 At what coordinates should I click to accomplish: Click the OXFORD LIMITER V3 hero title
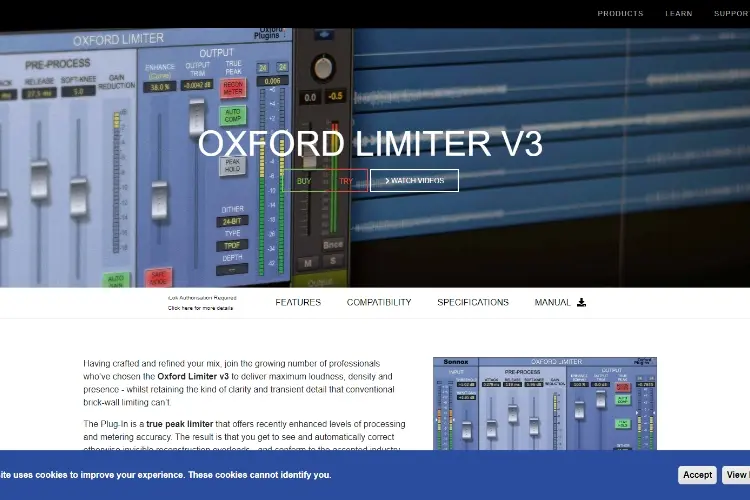click(370, 144)
